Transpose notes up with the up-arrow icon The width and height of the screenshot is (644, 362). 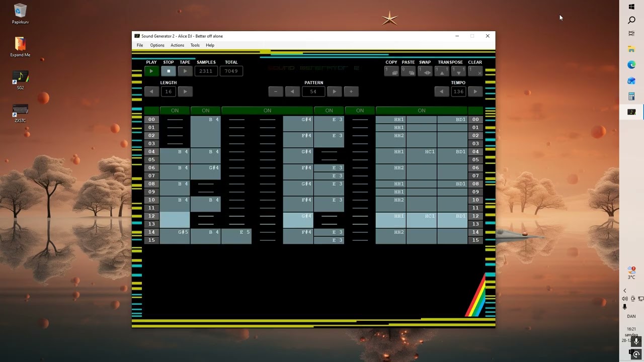442,71
